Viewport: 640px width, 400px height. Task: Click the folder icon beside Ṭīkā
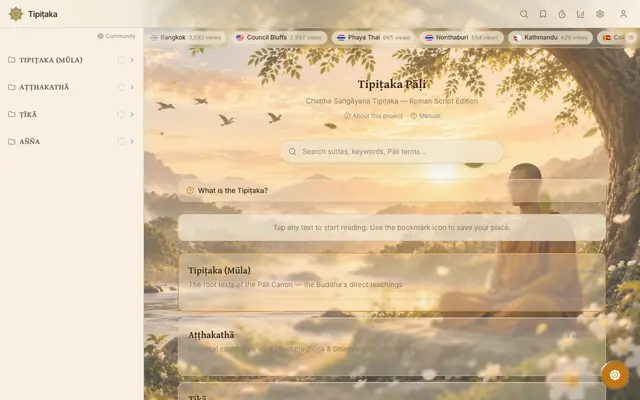pyautogui.click(x=12, y=114)
